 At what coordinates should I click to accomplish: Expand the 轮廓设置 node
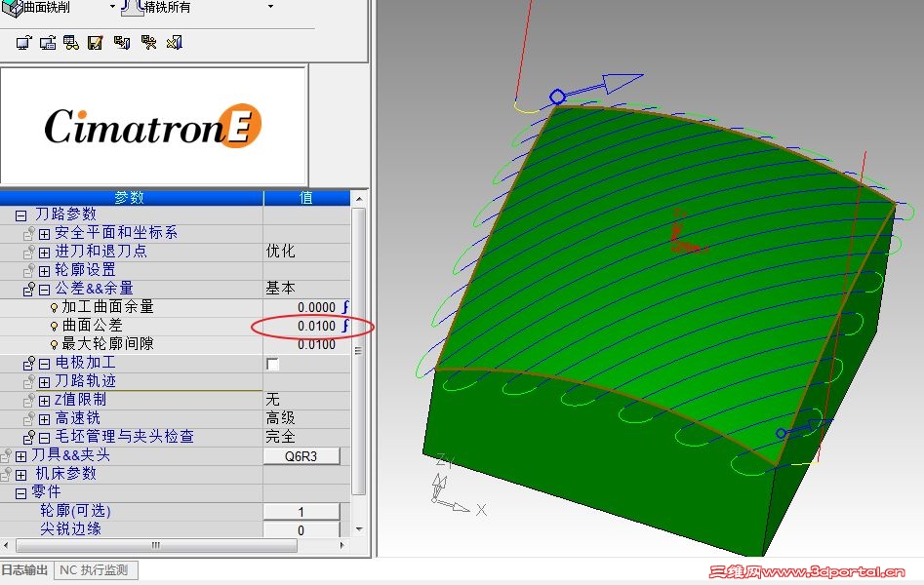[44, 272]
